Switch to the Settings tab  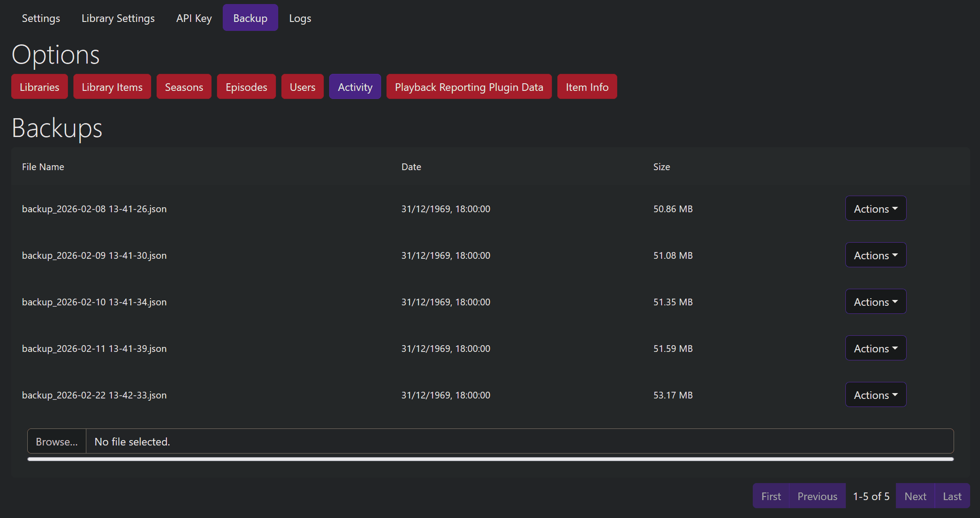click(41, 18)
